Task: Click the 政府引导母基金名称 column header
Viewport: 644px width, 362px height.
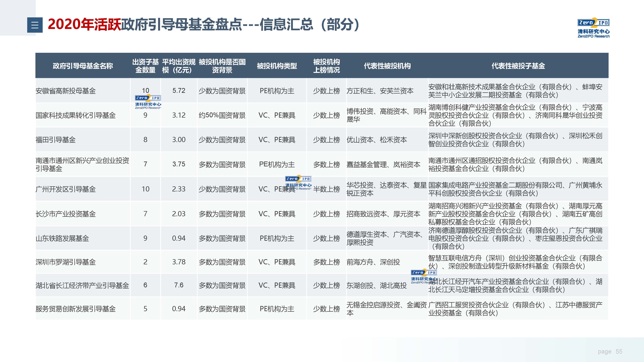Action: (83, 66)
